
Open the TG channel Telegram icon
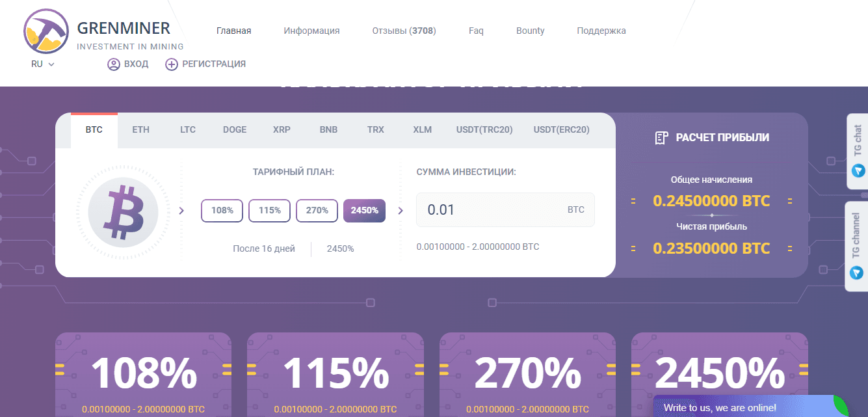tap(857, 273)
